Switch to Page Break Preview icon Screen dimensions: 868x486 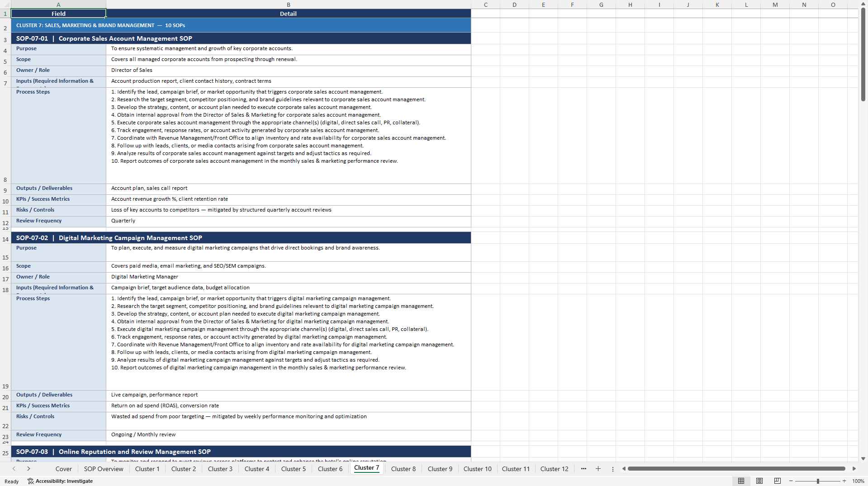click(x=778, y=481)
